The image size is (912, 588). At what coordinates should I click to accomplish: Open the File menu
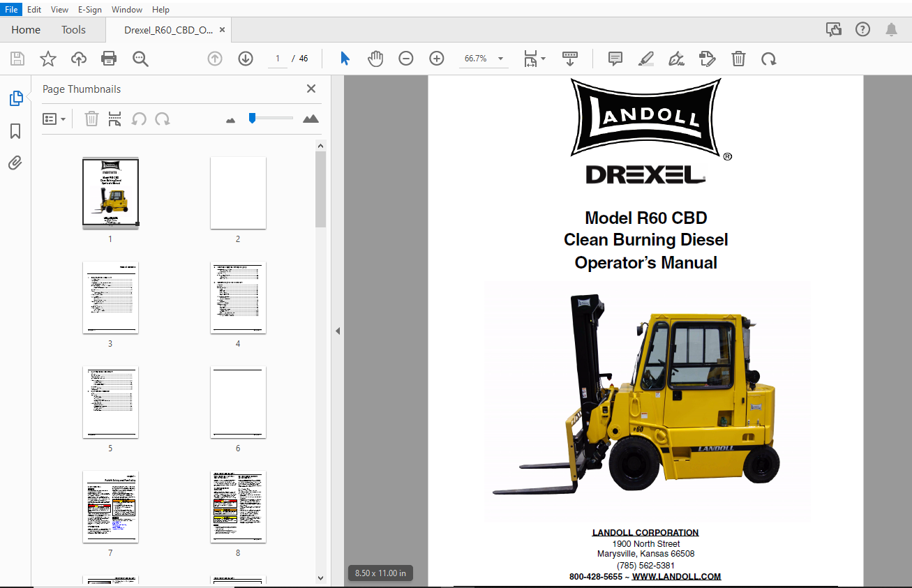point(11,9)
